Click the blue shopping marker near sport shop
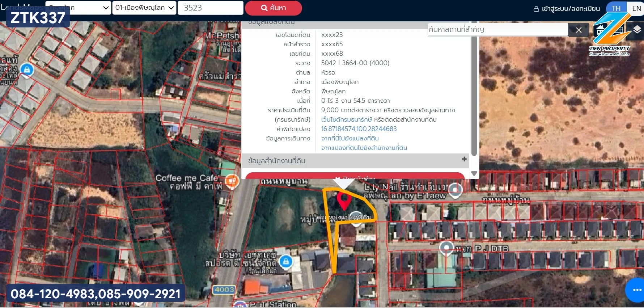Viewport: 644px width, 308px height. pyautogui.click(x=286, y=261)
